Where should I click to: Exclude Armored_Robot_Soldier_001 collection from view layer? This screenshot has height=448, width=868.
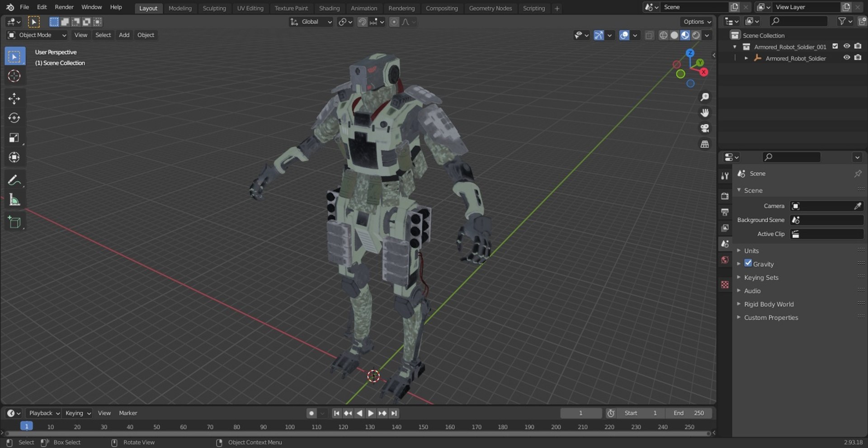(x=835, y=46)
